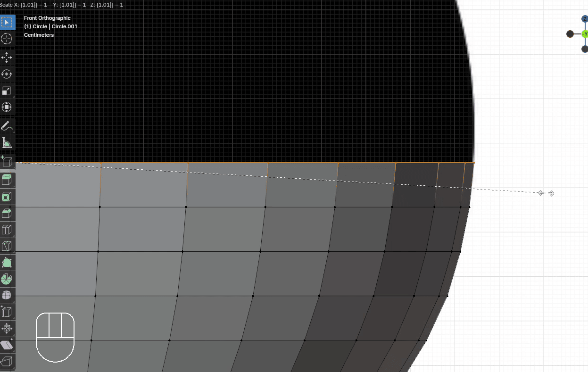The image size is (588, 372).
Task: Choose the Move tool
Action: point(7,58)
